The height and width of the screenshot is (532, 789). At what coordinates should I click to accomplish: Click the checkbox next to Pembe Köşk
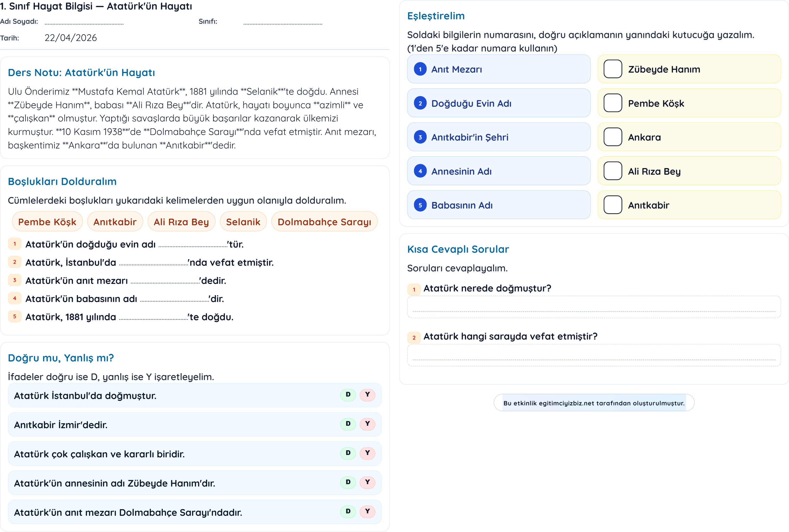point(613,103)
